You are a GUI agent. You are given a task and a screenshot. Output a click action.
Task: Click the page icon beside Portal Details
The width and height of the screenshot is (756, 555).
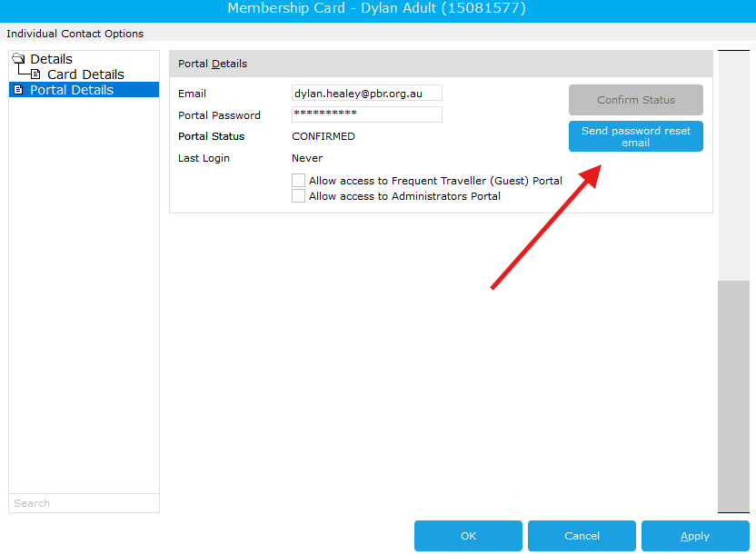tap(18, 90)
